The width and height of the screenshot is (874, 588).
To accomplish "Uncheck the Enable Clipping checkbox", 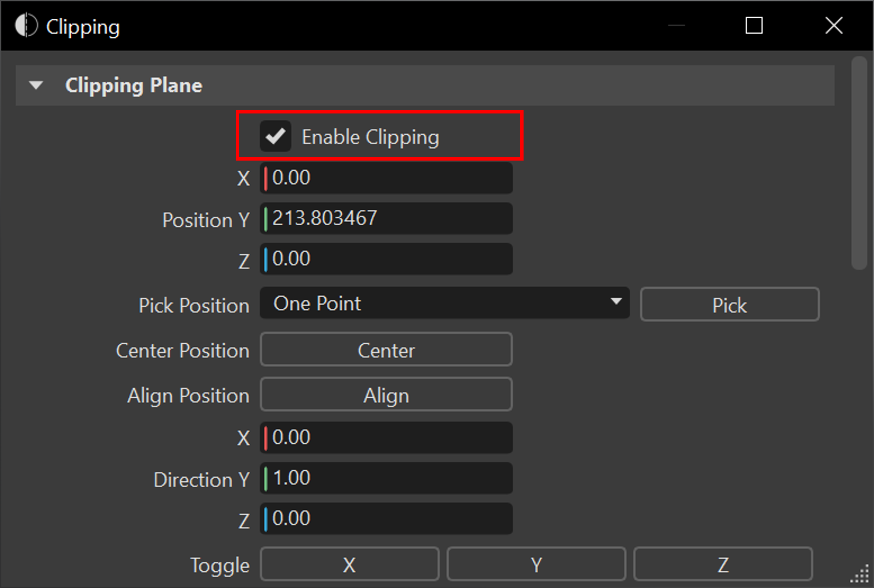I will click(275, 136).
